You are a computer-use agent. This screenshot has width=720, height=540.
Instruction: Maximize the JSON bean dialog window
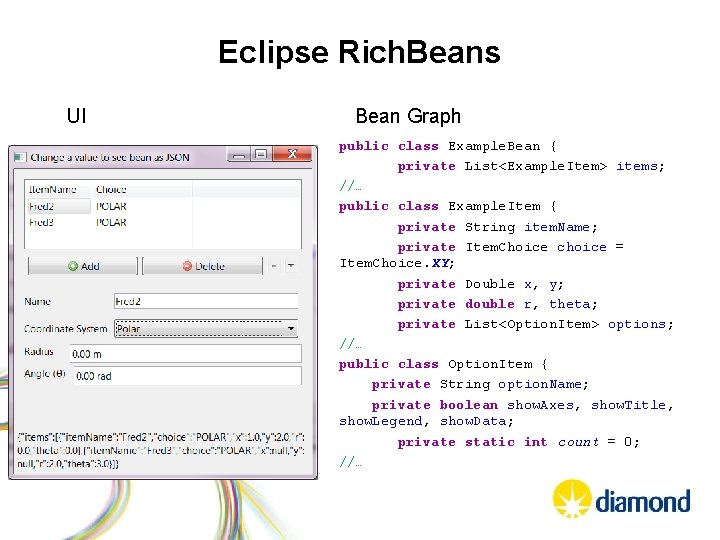point(261,154)
